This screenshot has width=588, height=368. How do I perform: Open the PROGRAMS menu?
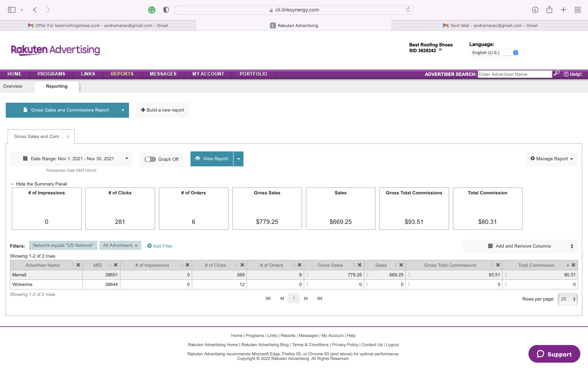pyautogui.click(x=51, y=74)
